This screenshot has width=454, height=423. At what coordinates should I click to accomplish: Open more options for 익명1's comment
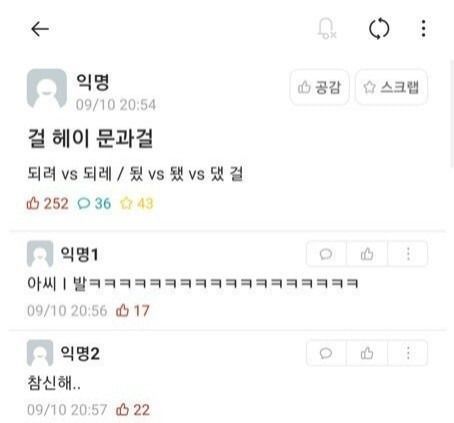coord(408,254)
